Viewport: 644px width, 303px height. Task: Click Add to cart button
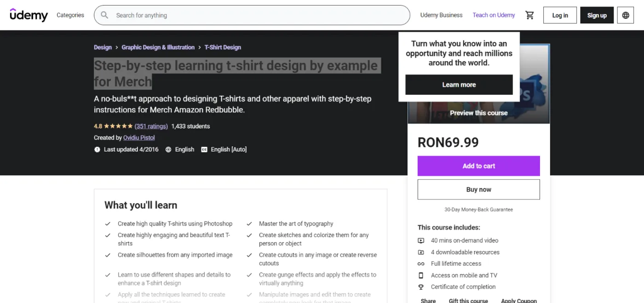click(x=478, y=166)
